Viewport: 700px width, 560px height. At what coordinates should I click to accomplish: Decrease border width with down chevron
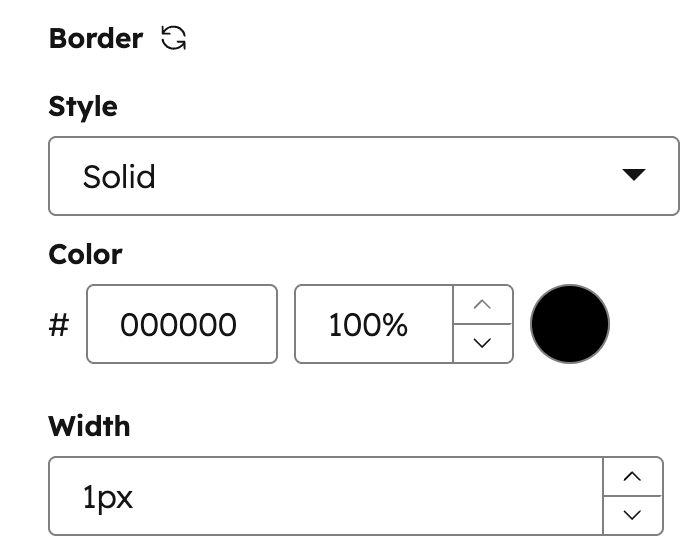[632, 515]
